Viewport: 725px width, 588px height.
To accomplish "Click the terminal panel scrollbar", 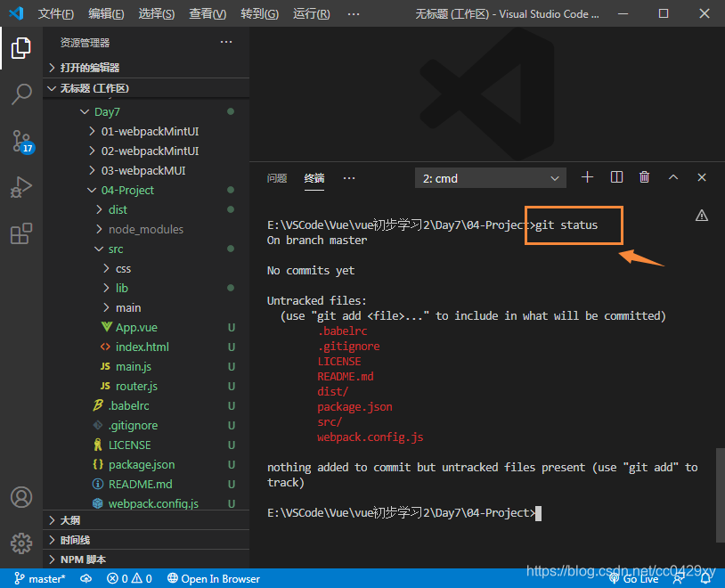I will click(x=721, y=494).
